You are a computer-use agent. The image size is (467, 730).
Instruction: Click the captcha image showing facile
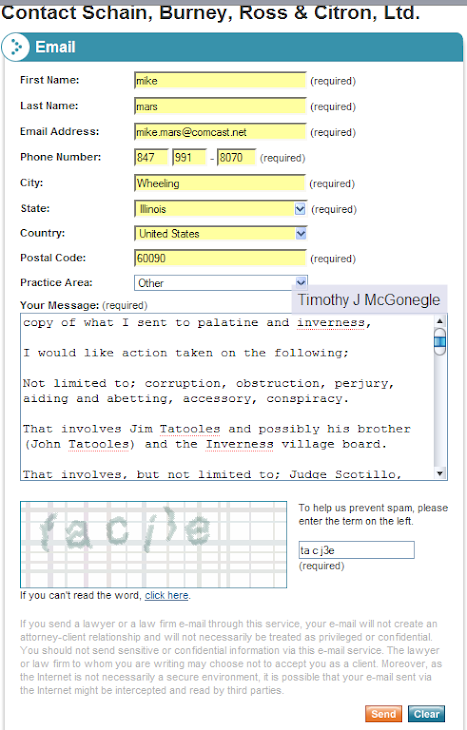[x=153, y=544]
